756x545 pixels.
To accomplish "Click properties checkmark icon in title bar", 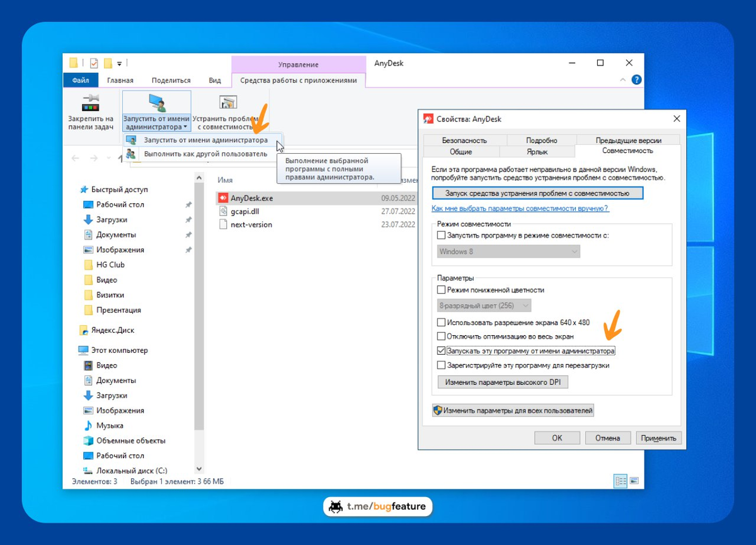I will [x=94, y=63].
